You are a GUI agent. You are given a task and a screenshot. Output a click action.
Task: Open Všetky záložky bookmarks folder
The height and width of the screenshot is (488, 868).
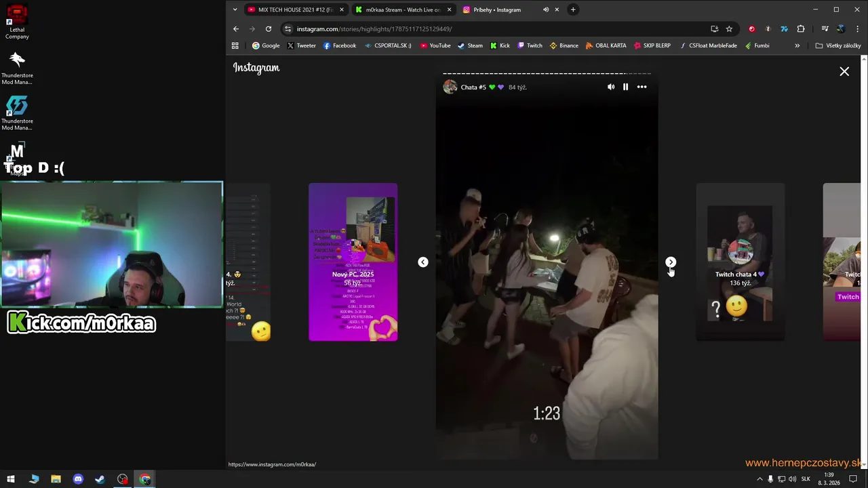click(838, 45)
